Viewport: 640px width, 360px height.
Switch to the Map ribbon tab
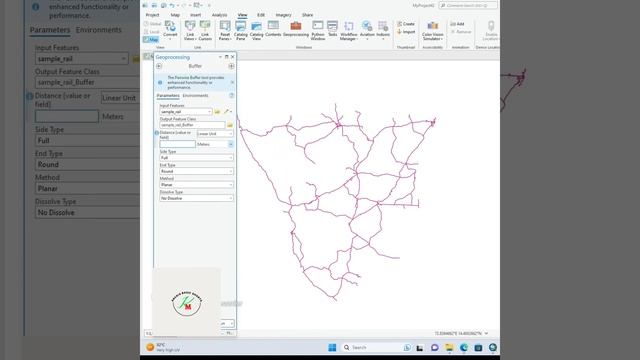tap(175, 15)
